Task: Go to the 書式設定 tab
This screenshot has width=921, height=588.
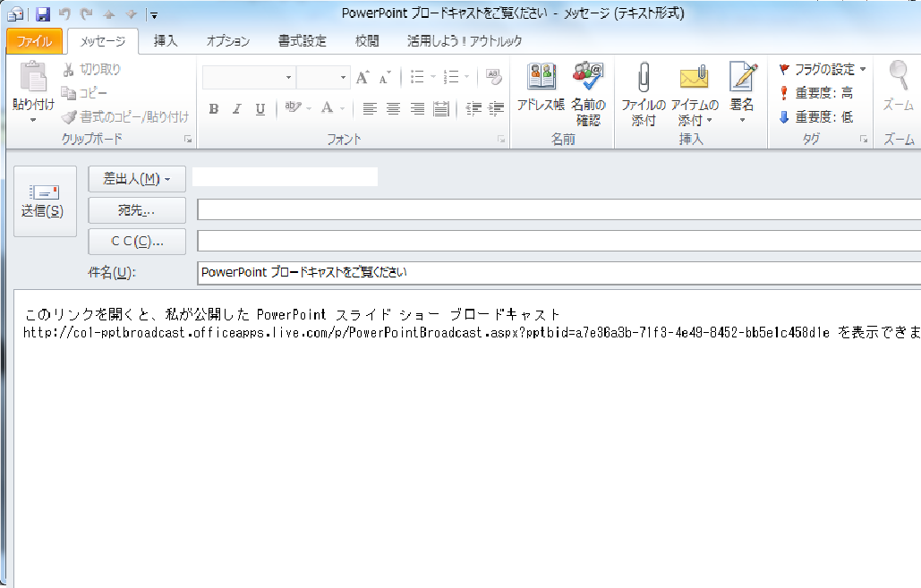Action: pos(302,41)
